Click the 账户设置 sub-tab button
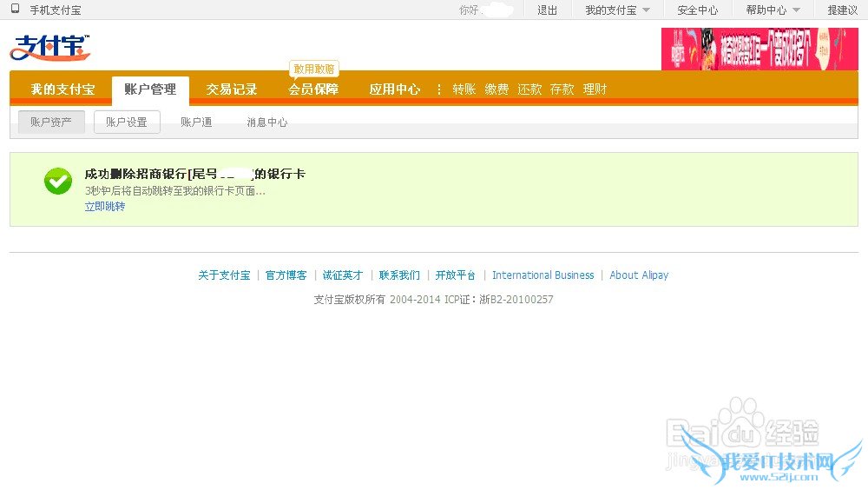This screenshot has height=490, width=868. 127,122
